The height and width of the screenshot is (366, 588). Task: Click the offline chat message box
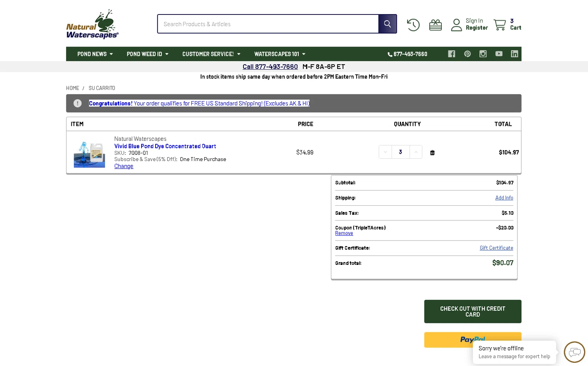514,352
